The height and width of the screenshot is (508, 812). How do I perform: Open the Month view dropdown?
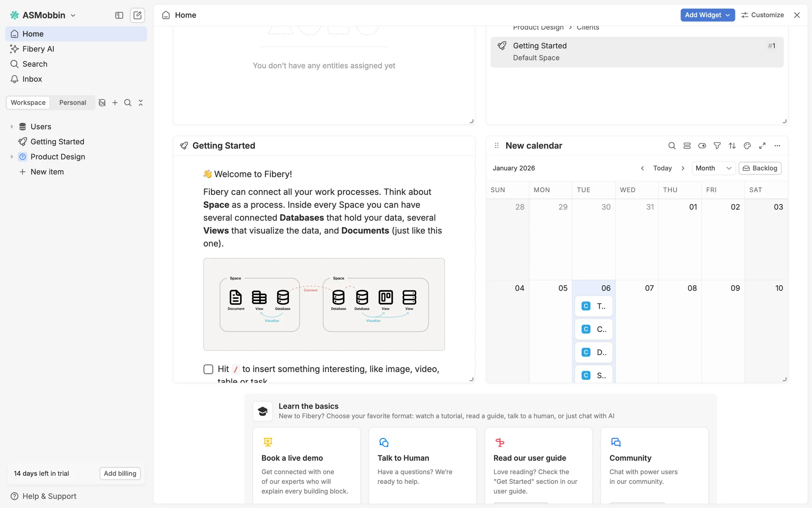coord(713,168)
